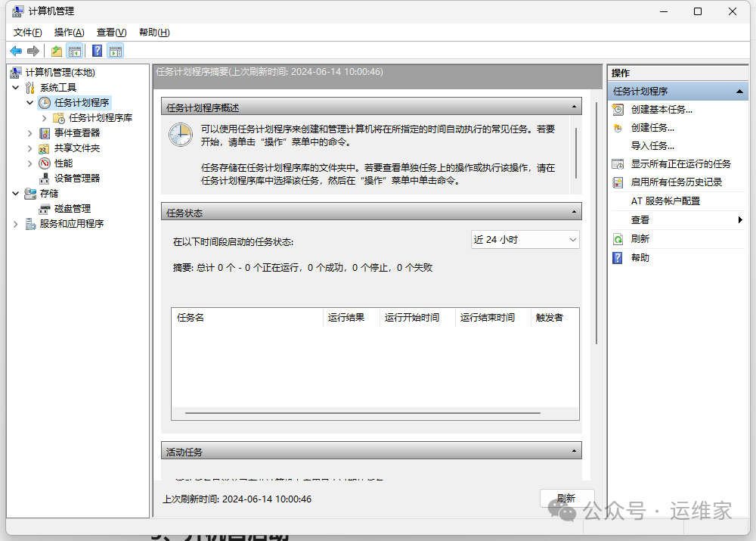This screenshot has height=541, width=756.
Task: Collapse the 系统工具 tree node
Action: 15,87
